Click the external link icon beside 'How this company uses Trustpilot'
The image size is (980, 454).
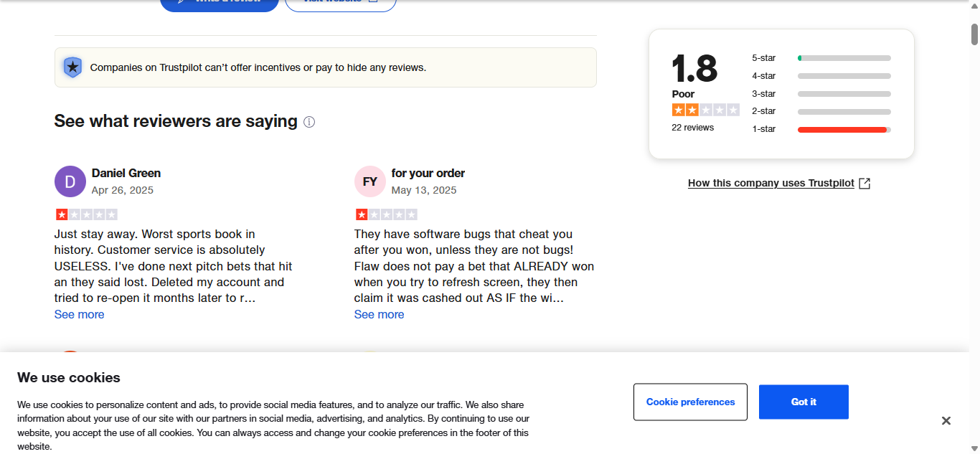864,184
